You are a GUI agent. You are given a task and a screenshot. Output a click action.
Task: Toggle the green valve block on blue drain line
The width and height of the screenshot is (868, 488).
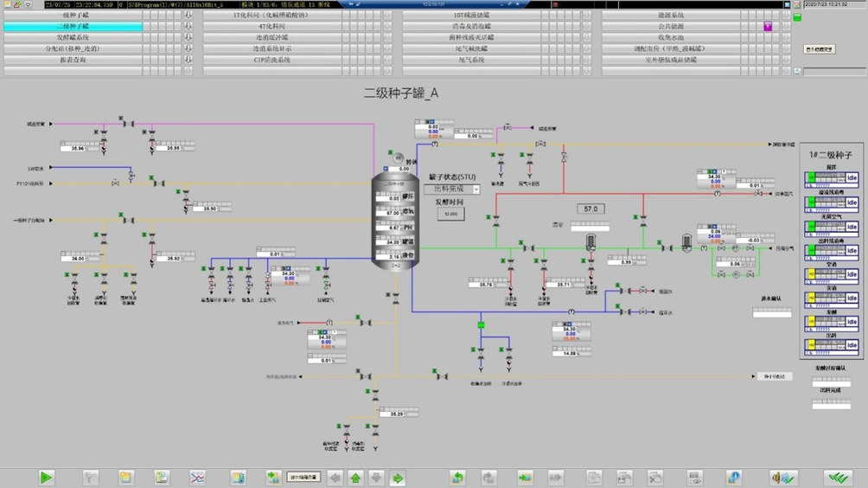point(482,325)
